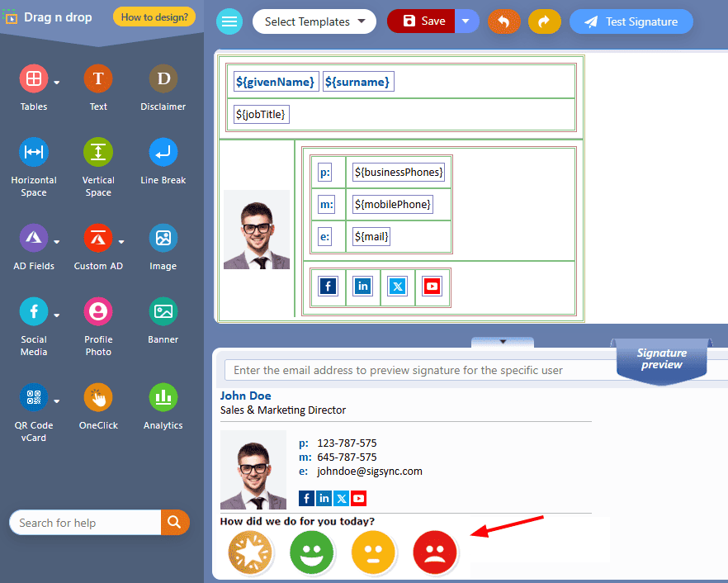Expand the QR Code vCard dropdown arrow
728x583 pixels.
pos(57,401)
